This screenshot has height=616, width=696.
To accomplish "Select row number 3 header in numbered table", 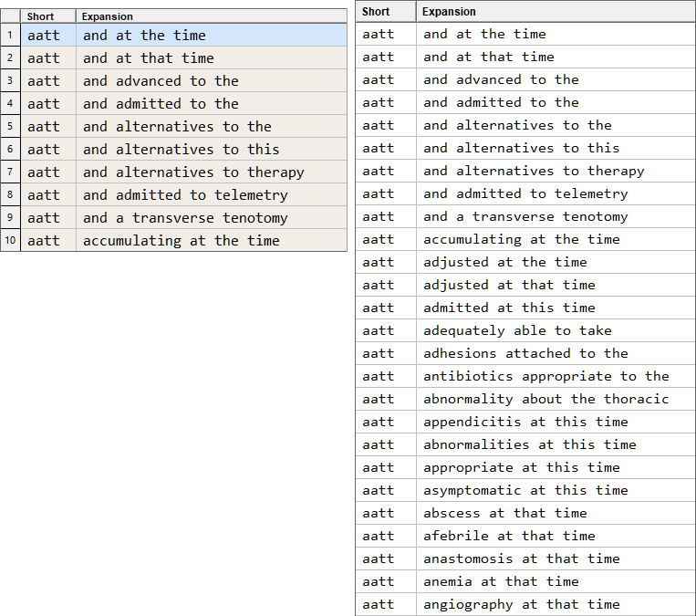I will point(10,81).
